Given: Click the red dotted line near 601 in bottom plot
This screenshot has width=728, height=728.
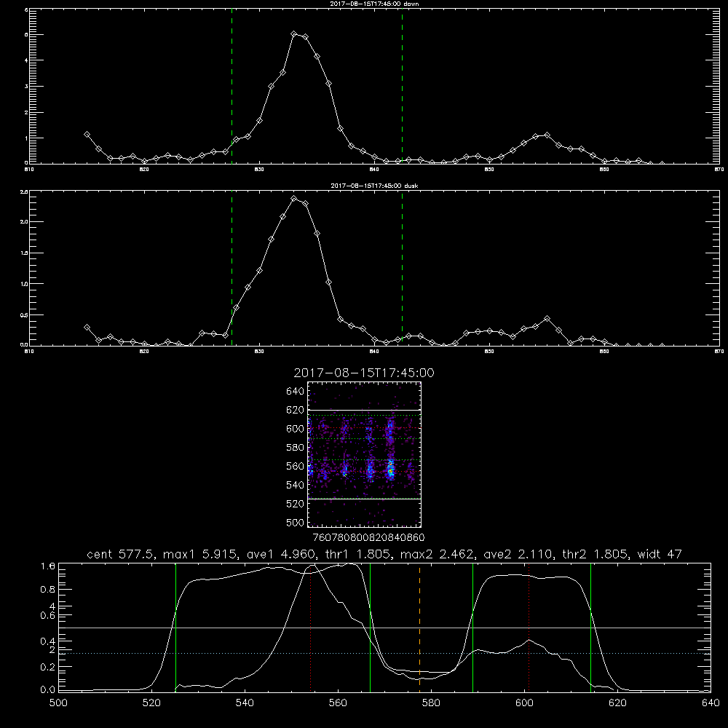Looking at the screenshot, I should [529, 628].
